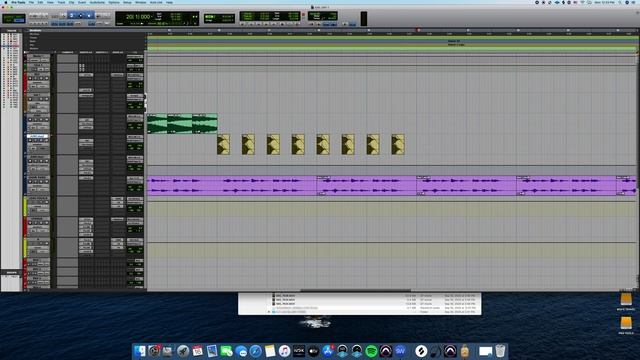Mute the track with yellow clips
640x360 pixels.
point(47,140)
